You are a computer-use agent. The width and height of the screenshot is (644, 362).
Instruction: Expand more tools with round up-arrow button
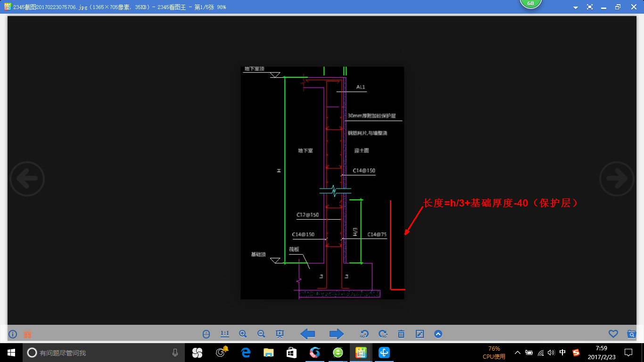[438, 334]
